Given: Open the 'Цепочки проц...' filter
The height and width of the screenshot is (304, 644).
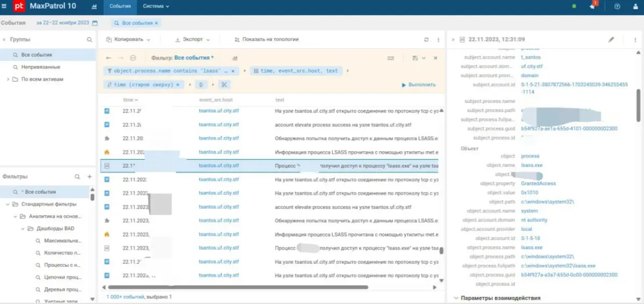Looking at the screenshot, I should [x=62, y=277].
